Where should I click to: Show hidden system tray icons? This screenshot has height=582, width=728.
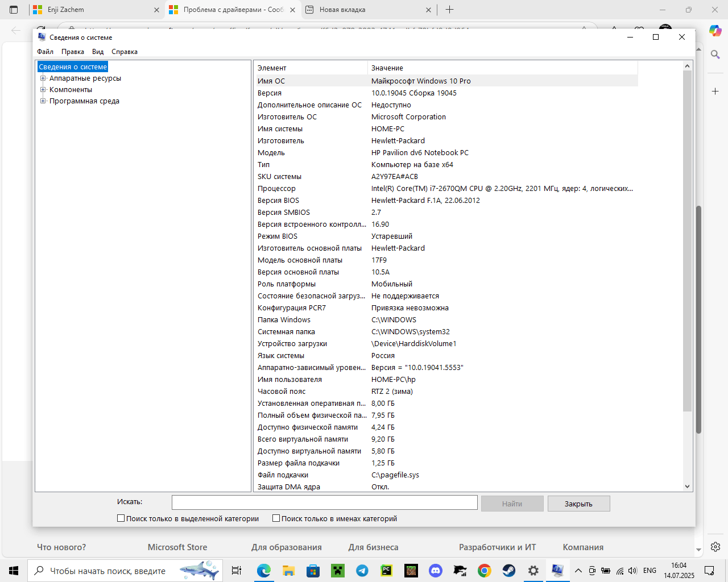point(578,571)
